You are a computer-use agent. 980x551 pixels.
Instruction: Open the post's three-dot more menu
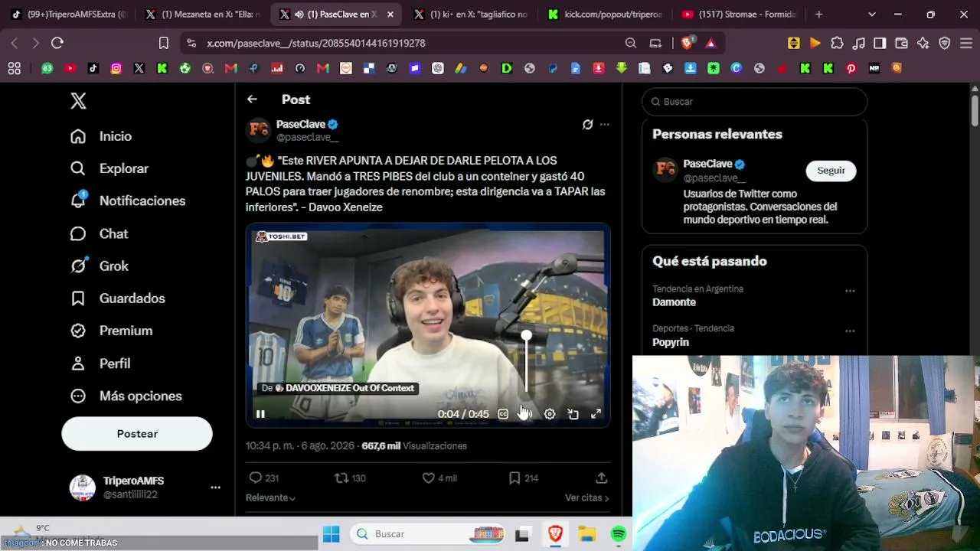click(605, 124)
